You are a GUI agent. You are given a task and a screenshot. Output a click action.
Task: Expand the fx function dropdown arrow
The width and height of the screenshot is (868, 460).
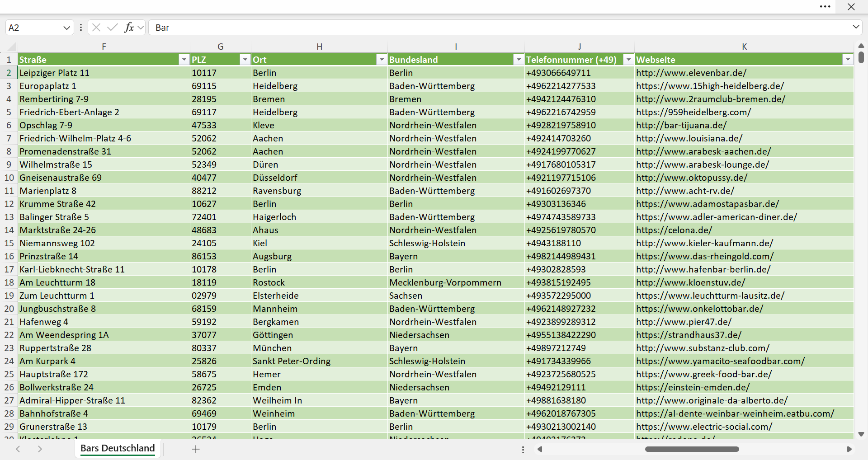pyautogui.click(x=141, y=28)
